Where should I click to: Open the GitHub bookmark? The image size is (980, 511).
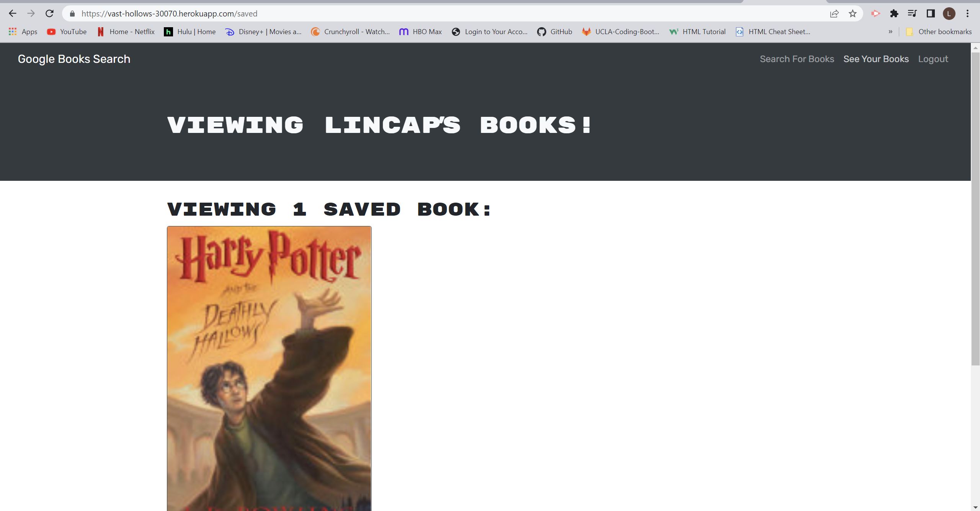(x=555, y=32)
